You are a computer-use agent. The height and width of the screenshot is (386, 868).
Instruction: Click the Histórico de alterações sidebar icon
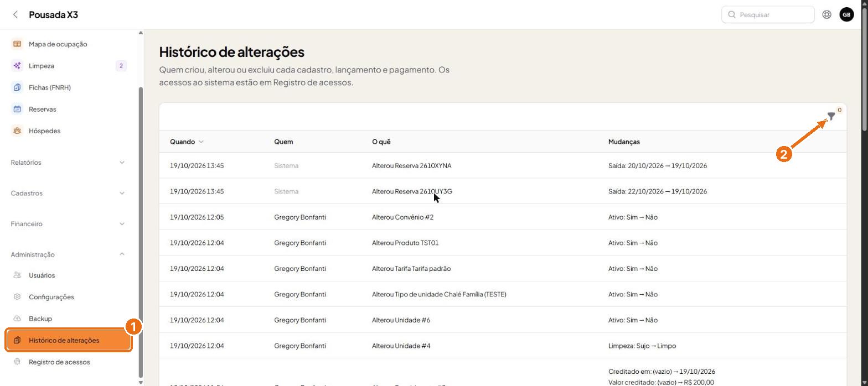[17, 340]
